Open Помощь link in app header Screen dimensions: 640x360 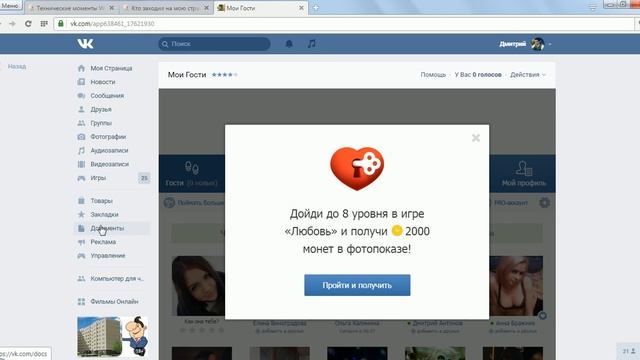(x=433, y=75)
